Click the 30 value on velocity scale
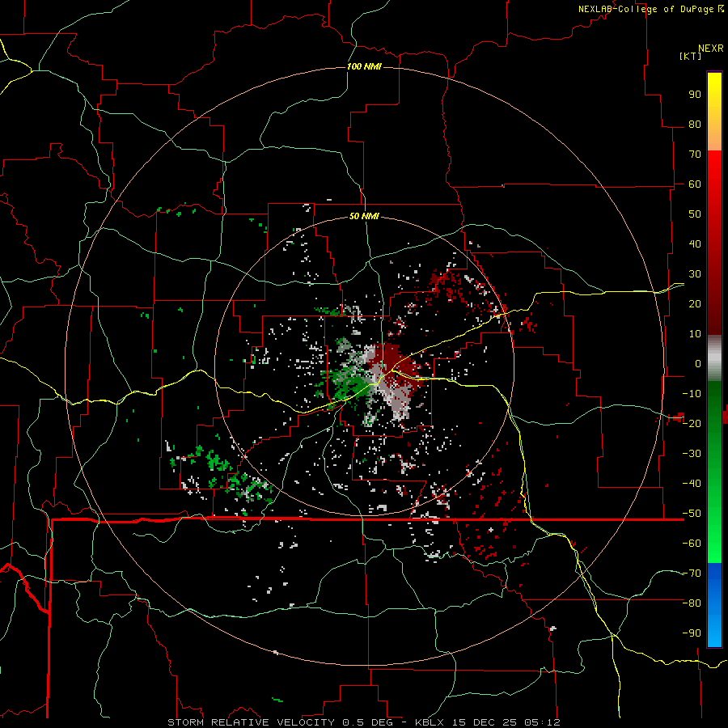Image resolution: width=728 pixels, height=728 pixels. click(x=695, y=274)
